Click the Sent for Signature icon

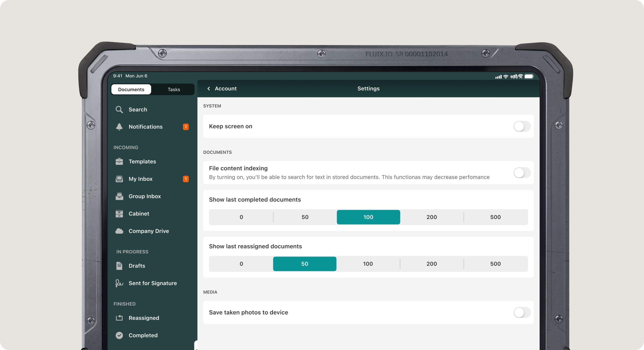pyautogui.click(x=119, y=283)
